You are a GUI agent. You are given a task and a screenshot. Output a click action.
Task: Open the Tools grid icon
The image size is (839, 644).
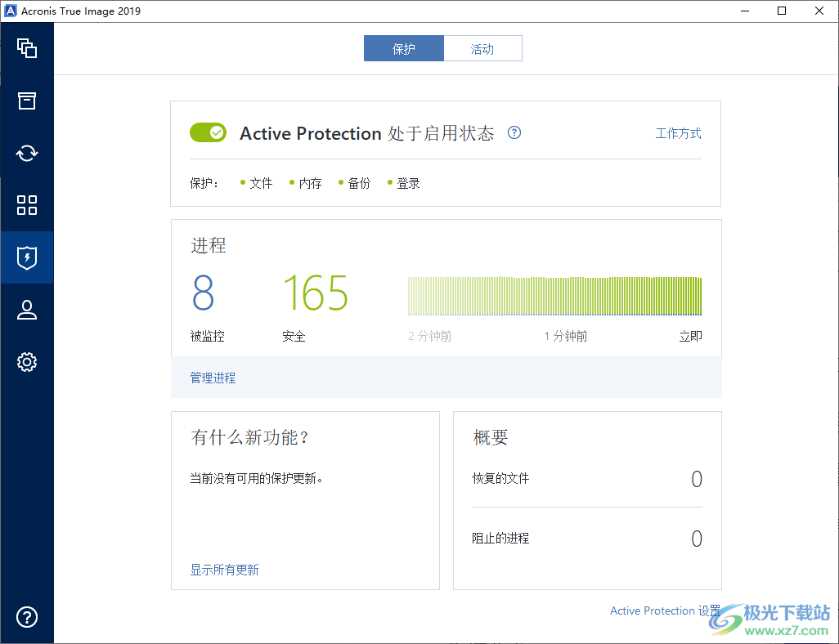click(27, 205)
